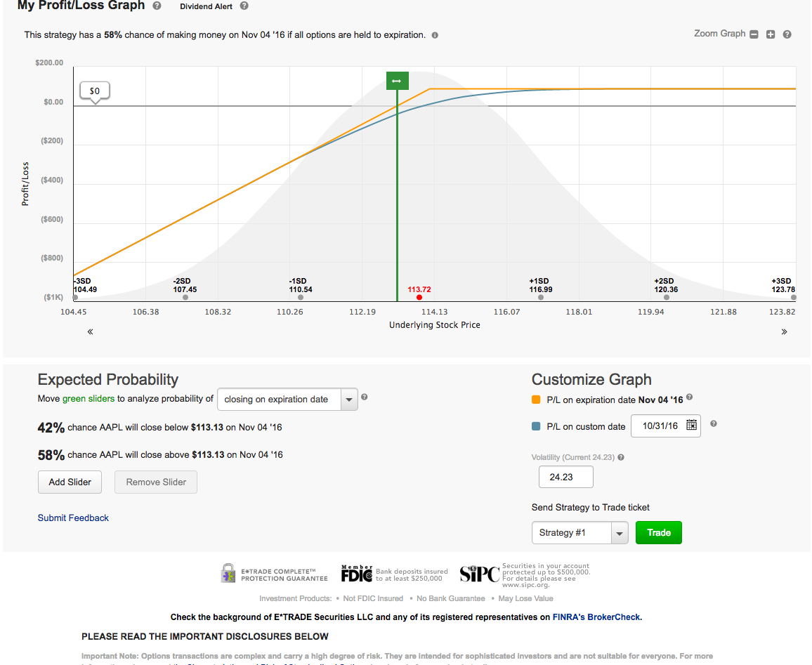Toggle orange P/L on expiration date line
This screenshot has width=812, height=665.
coord(537,400)
